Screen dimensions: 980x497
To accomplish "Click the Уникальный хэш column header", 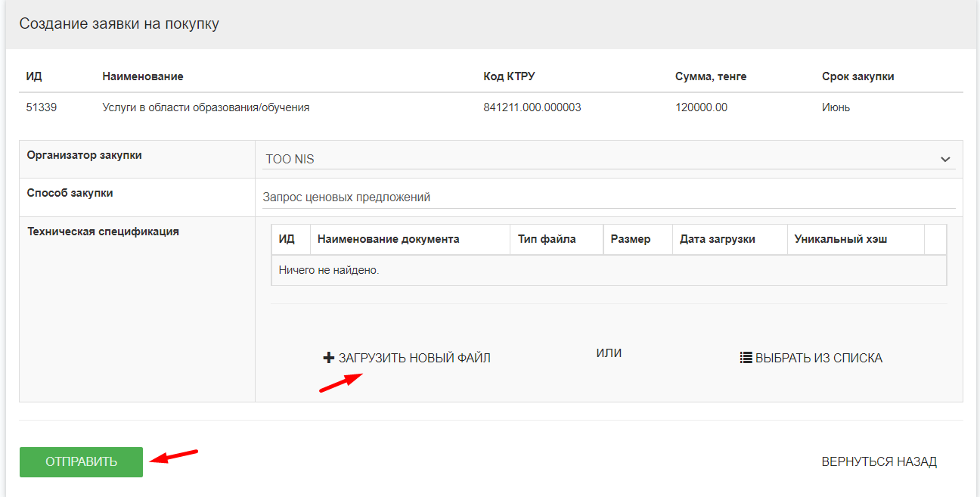I will pyautogui.click(x=840, y=239).
